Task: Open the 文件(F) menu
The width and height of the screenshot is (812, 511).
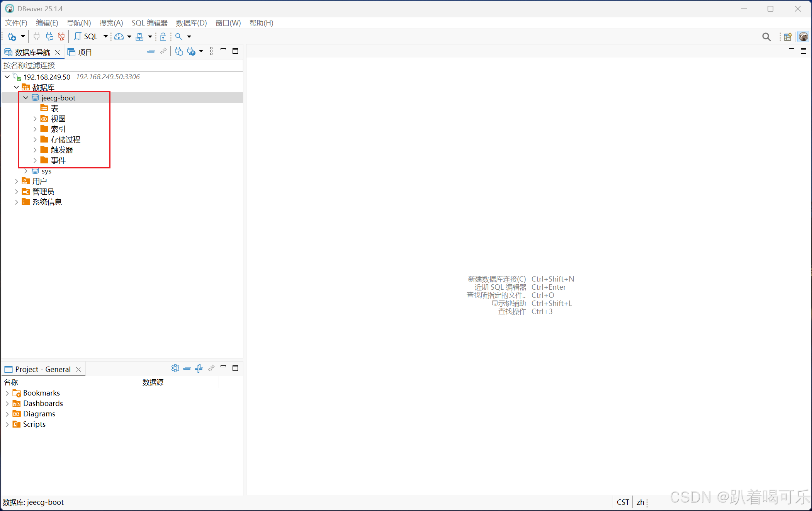Action: [16, 23]
